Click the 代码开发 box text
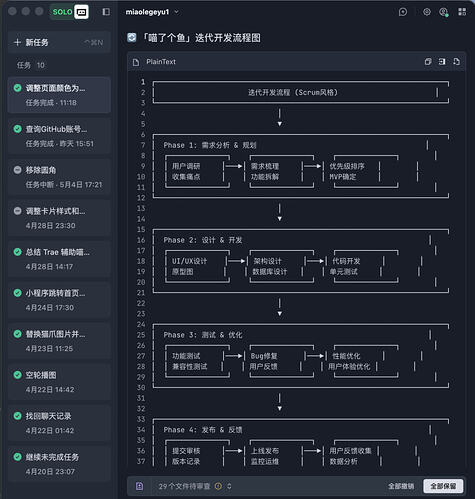 click(346, 261)
